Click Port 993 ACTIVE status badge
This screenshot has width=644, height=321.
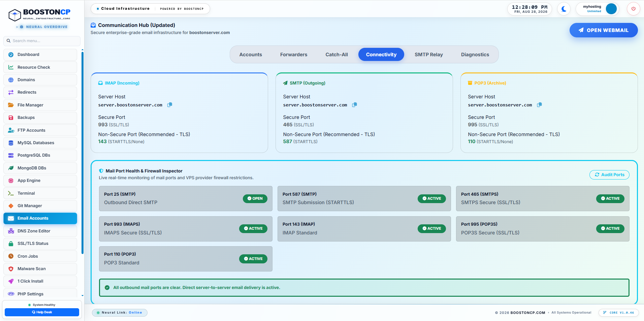(253, 229)
